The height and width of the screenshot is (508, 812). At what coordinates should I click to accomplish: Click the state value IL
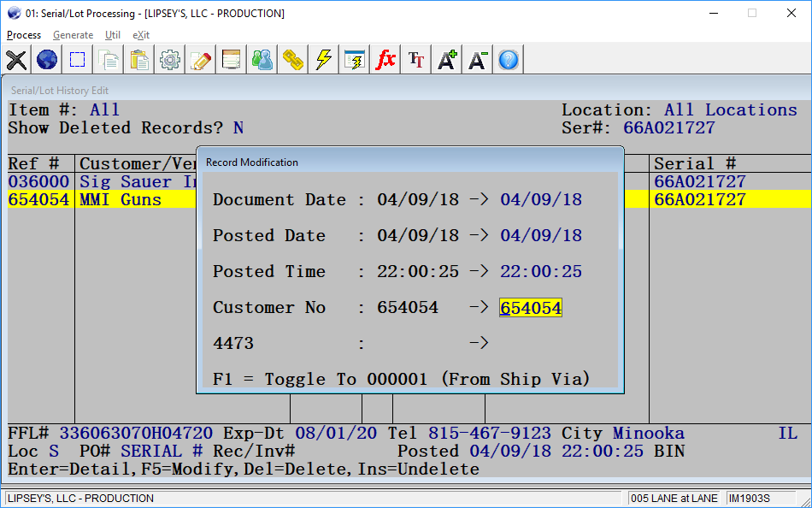click(788, 434)
